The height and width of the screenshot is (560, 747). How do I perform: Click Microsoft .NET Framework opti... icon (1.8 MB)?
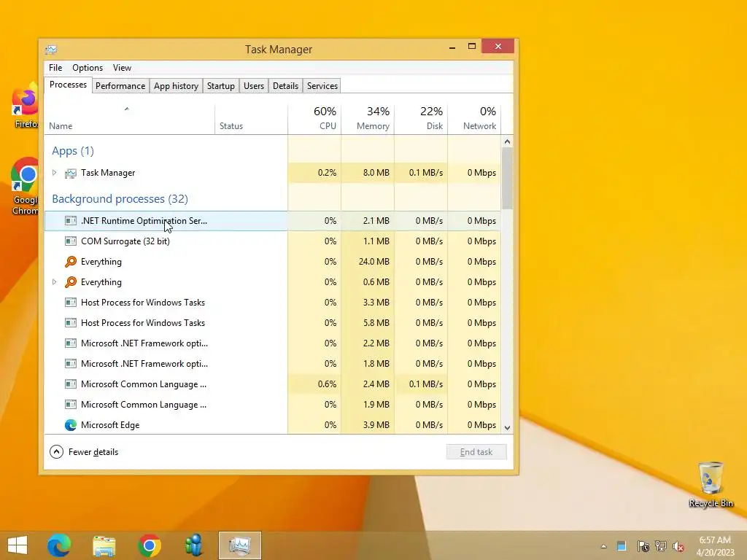(x=71, y=364)
